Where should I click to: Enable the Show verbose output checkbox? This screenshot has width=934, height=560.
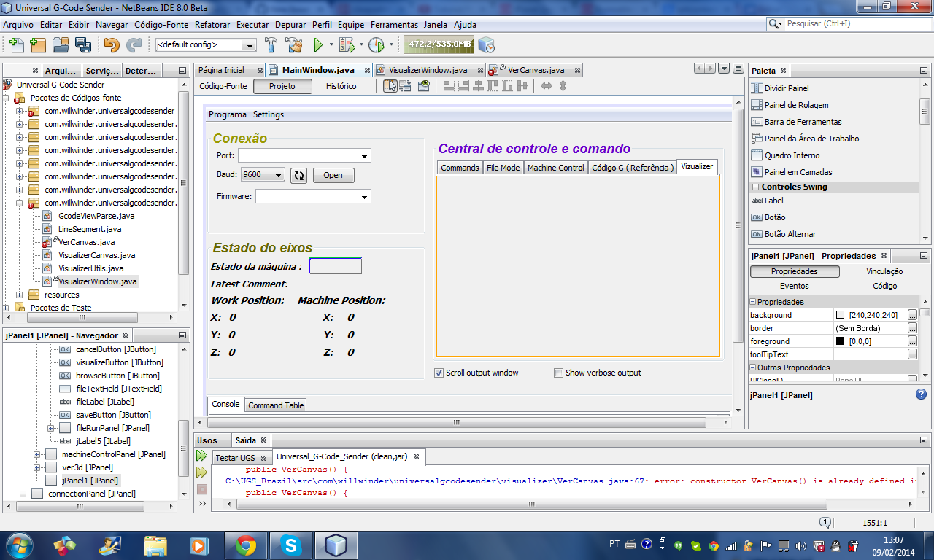click(558, 373)
